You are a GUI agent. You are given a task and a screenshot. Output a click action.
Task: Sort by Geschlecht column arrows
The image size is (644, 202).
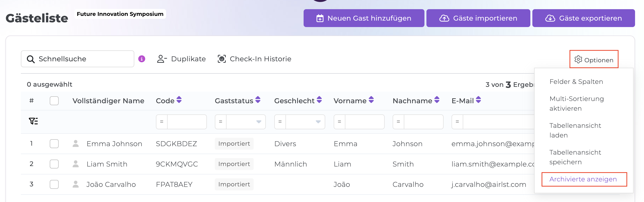319,100
